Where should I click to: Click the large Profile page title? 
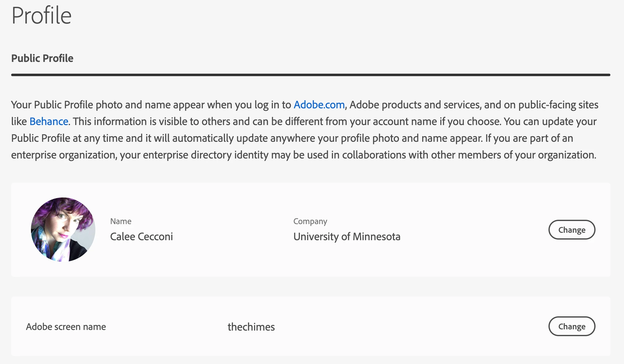point(41,15)
